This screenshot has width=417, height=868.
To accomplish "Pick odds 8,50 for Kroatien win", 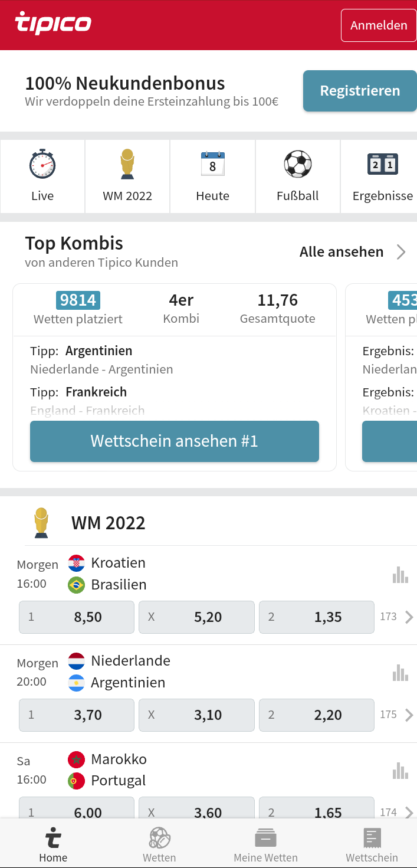I will click(x=77, y=617).
